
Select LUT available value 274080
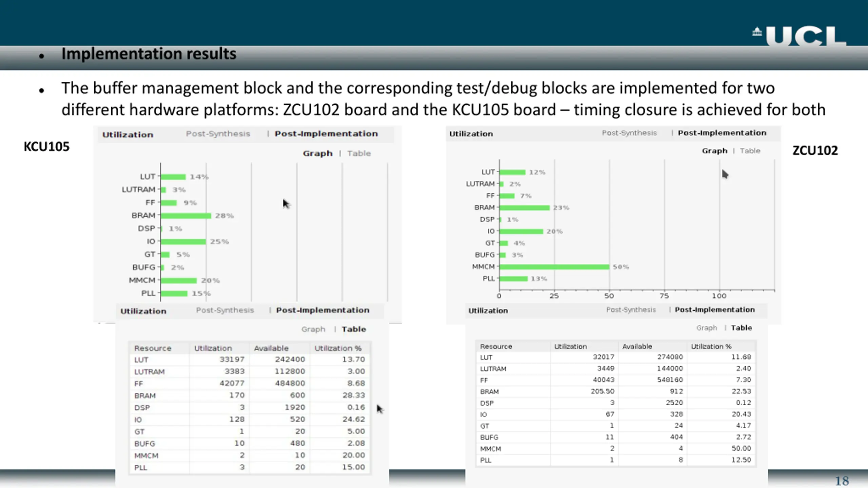670,357
